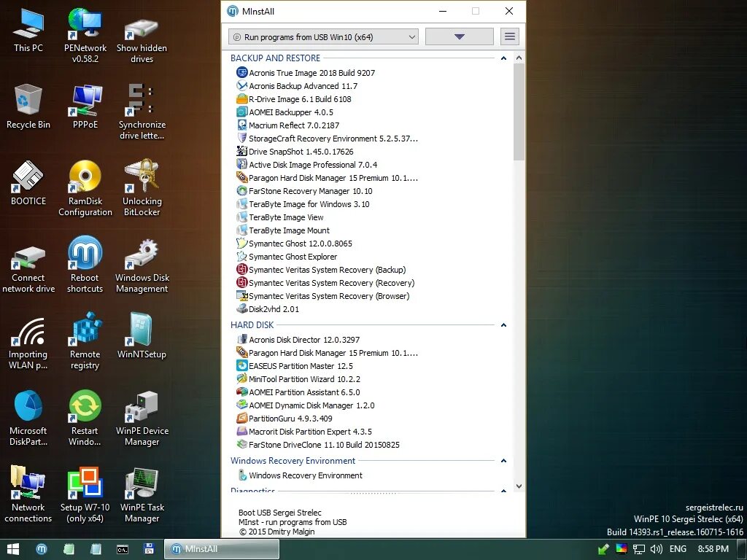The width and height of the screenshot is (747, 560).
Task: Launch PENetwork v0.58.2 shortcut
Action: (x=85, y=36)
